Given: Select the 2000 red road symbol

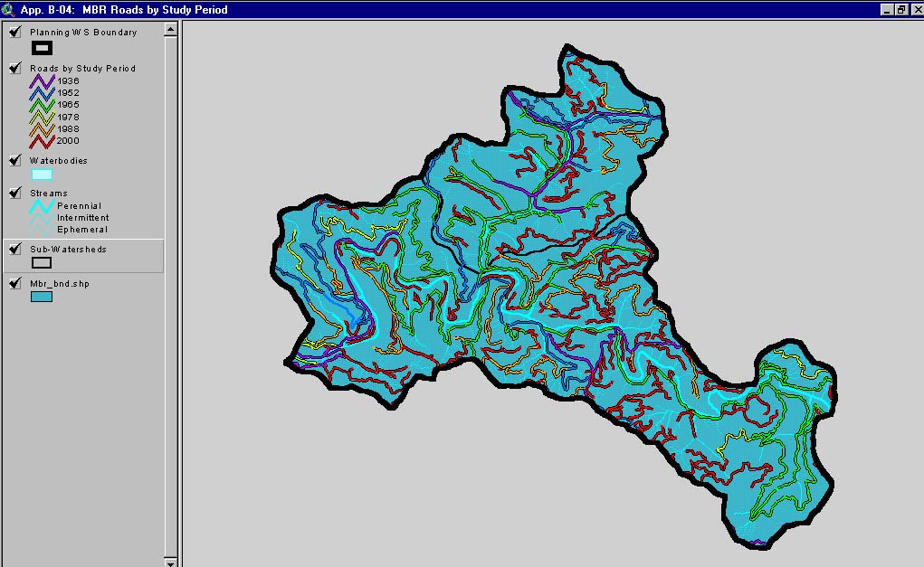Looking at the screenshot, I should coord(42,141).
